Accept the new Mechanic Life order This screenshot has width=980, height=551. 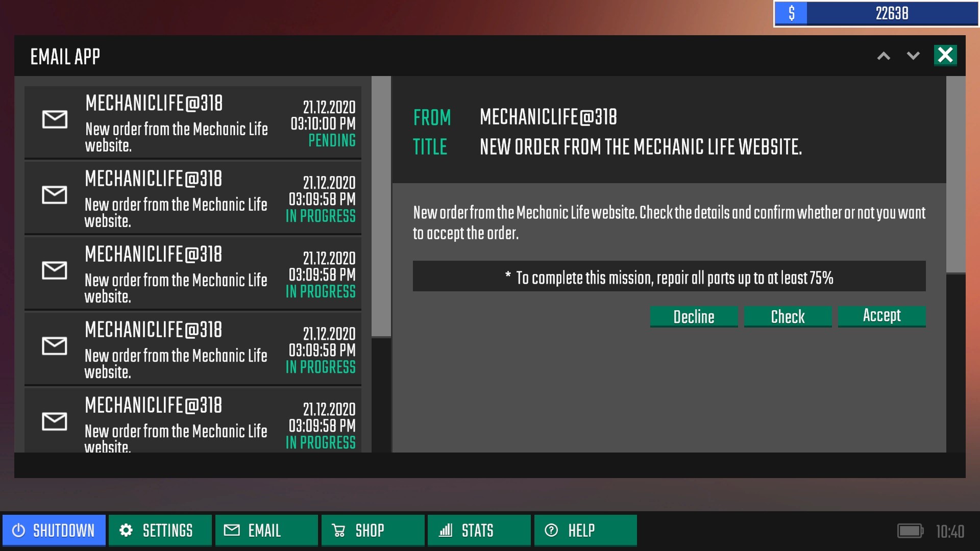click(x=881, y=316)
